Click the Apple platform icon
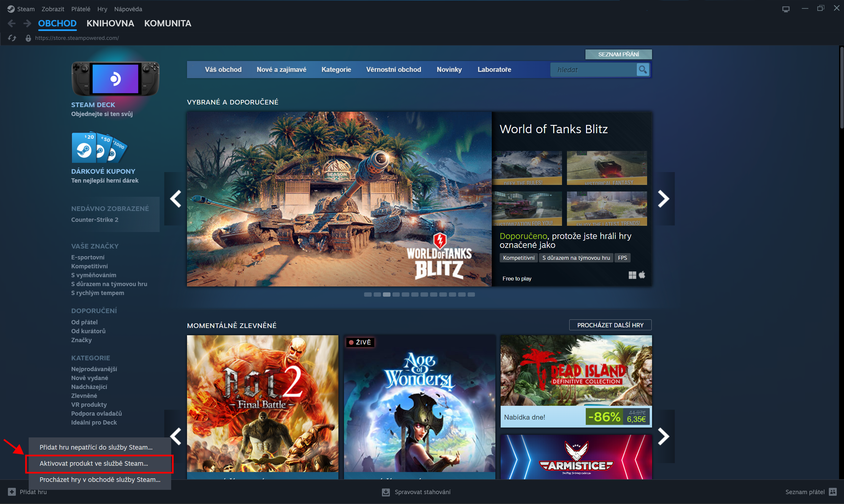Viewport: 844px width, 504px height. [642, 275]
